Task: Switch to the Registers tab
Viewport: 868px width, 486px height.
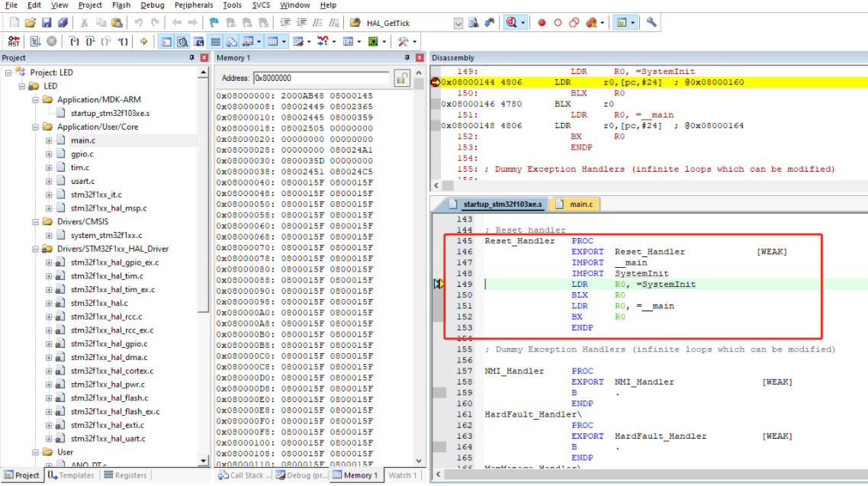Action: point(125,475)
